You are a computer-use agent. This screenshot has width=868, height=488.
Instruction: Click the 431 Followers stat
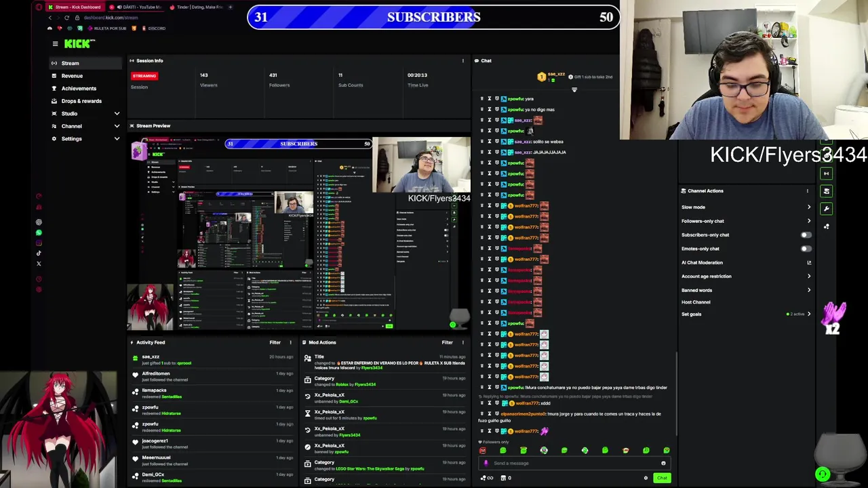coord(279,80)
